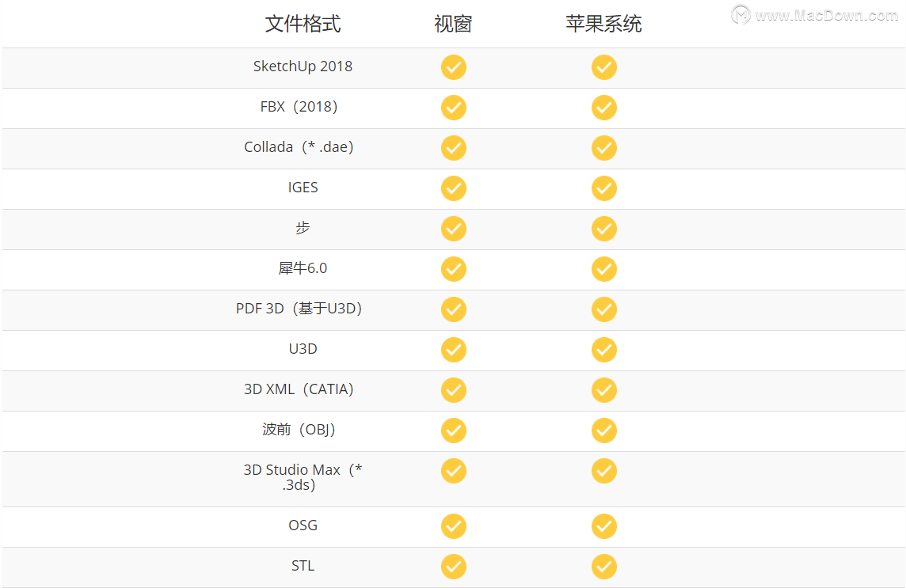
Task: Click the 视窗 checkmark for 犀牛6.0
Action: point(454,269)
